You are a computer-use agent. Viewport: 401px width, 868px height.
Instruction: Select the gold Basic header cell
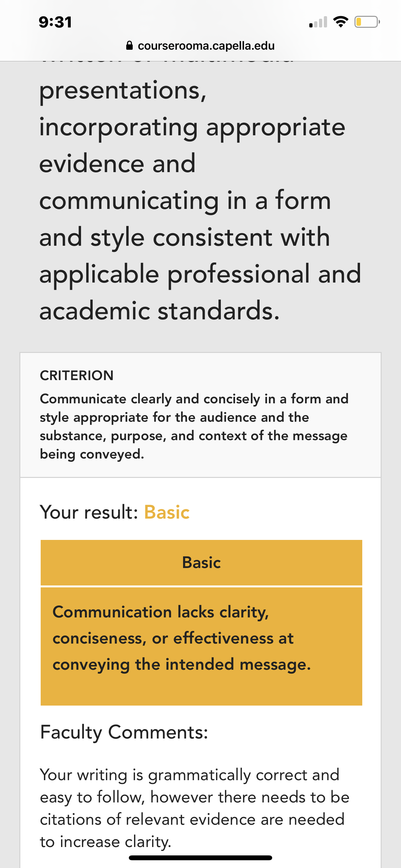coord(201,563)
